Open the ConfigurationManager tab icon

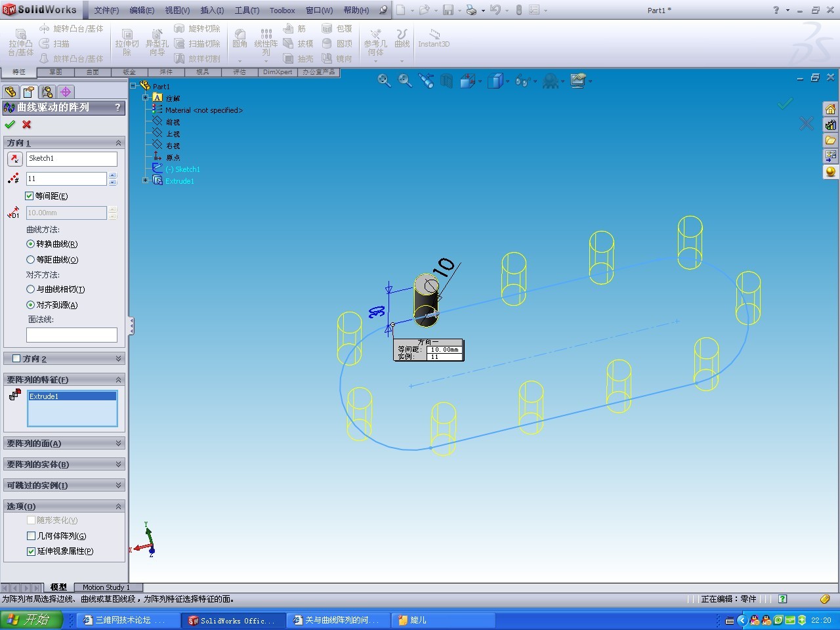click(x=47, y=92)
